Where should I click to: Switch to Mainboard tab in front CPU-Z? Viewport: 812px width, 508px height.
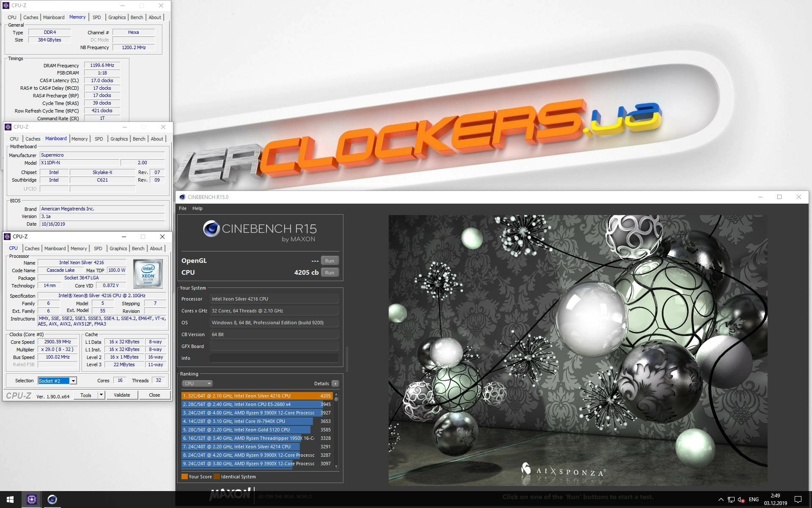click(x=55, y=248)
